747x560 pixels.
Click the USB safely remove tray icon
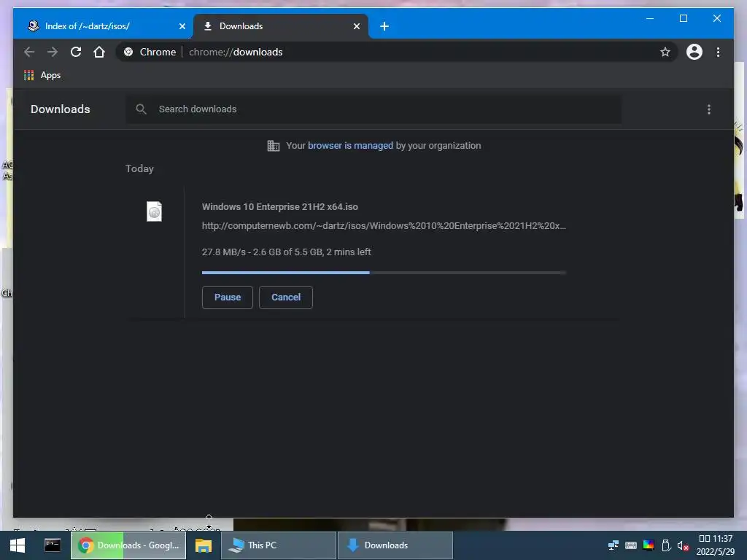667,545
